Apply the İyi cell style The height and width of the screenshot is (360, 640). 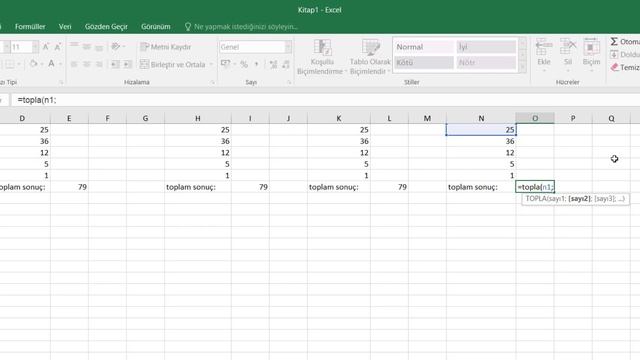486,47
